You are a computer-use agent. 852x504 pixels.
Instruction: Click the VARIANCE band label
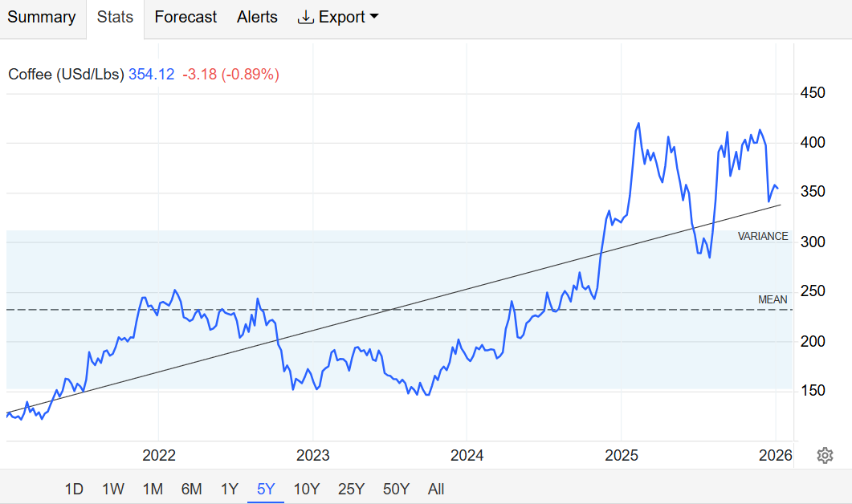[763, 237]
